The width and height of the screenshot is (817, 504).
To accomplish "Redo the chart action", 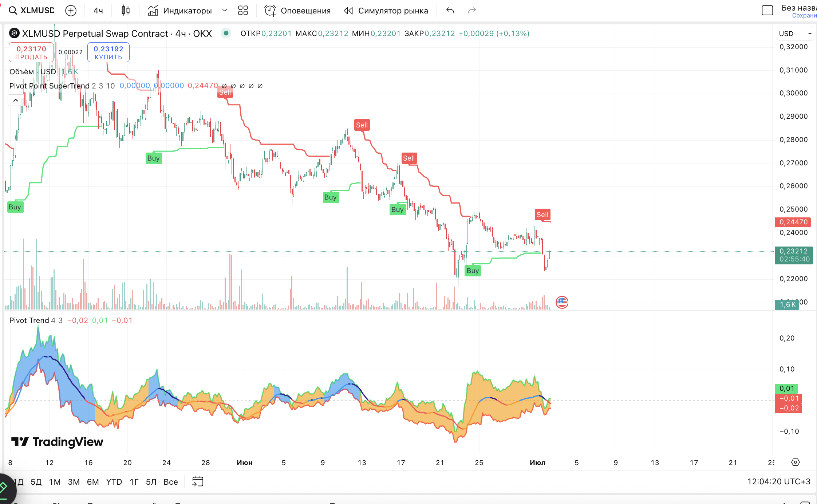I will [x=472, y=11].
